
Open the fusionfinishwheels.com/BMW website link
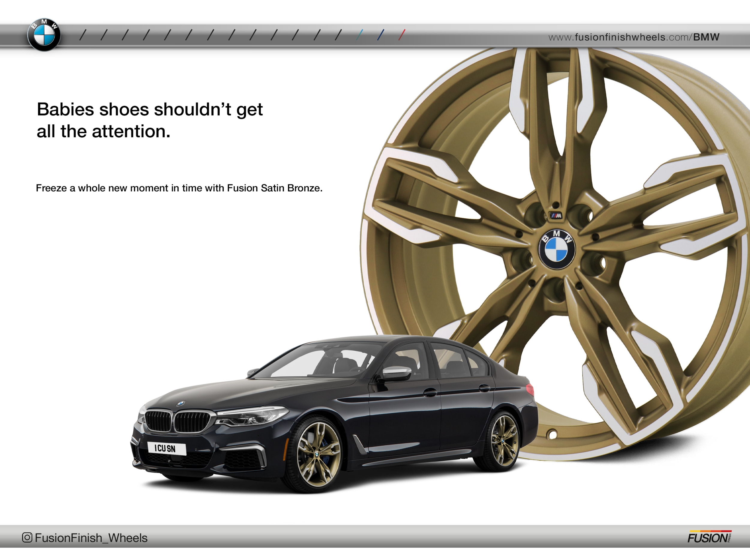(x=633, y=37)
